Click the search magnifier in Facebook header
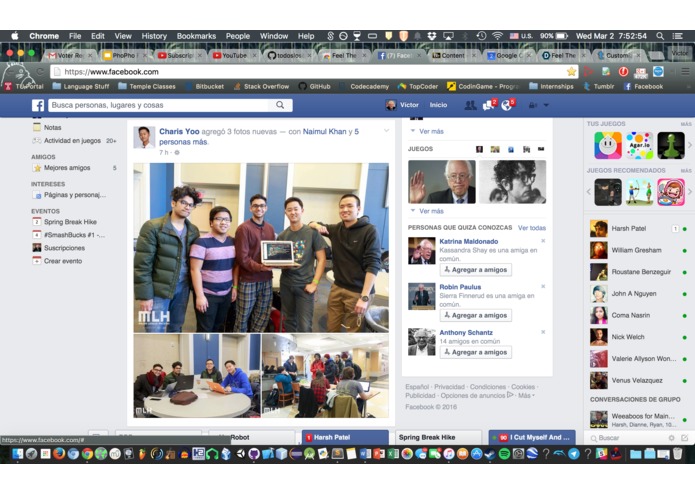This screenshot has width=695, height=494. 280,105
